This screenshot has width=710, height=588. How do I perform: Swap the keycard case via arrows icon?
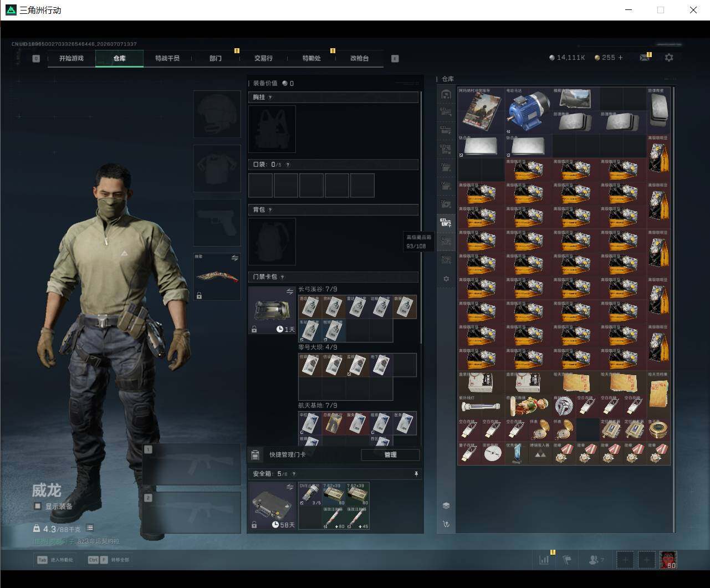tap(290, 292)
